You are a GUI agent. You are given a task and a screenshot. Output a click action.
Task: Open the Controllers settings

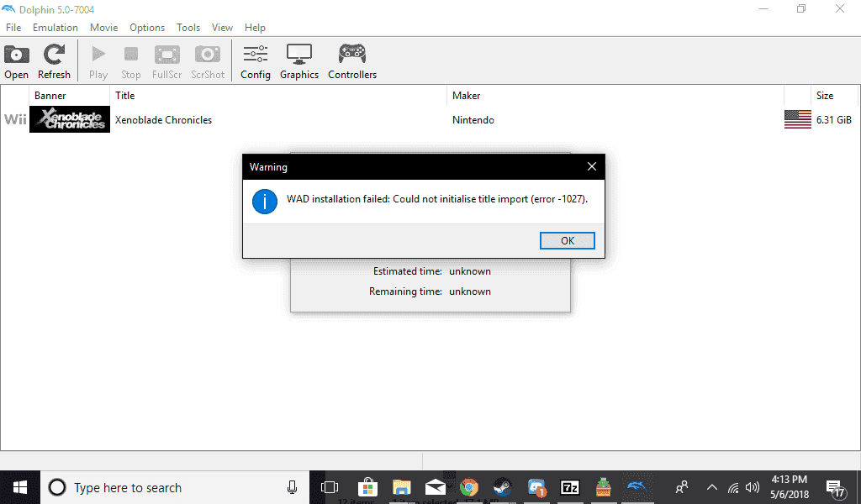[352, 61]
